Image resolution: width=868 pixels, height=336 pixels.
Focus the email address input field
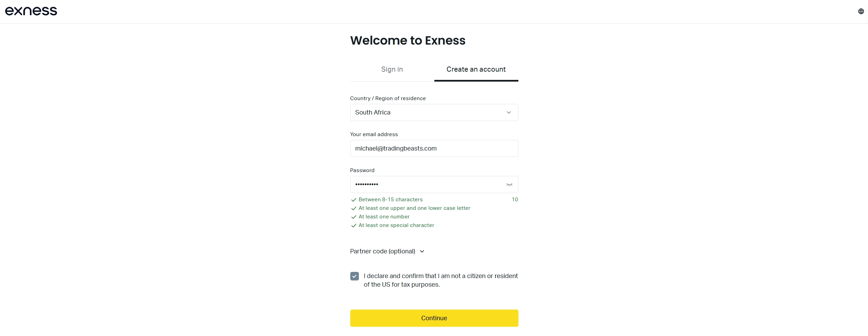434,148
